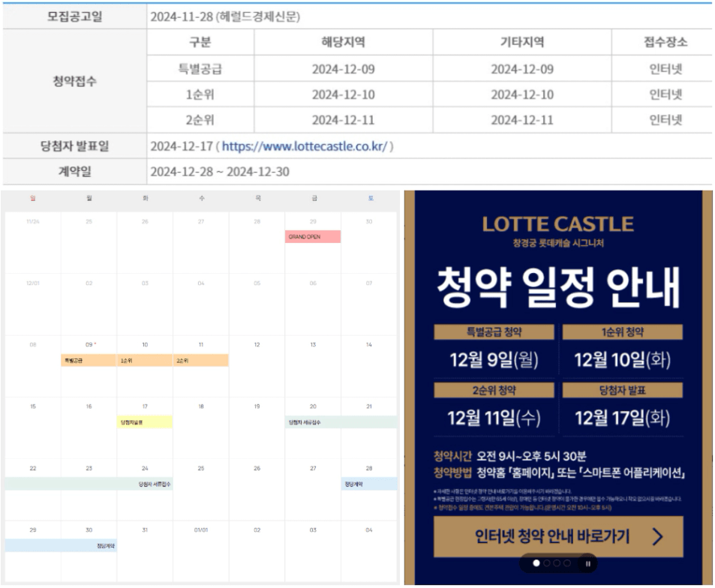Open the 정당계약 event on the 28th
This screenshot has height=588, width=715.
point(369,484)
